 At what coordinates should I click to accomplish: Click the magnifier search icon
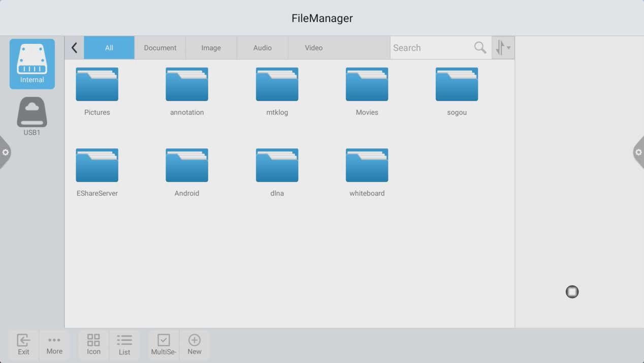point(480,48)
